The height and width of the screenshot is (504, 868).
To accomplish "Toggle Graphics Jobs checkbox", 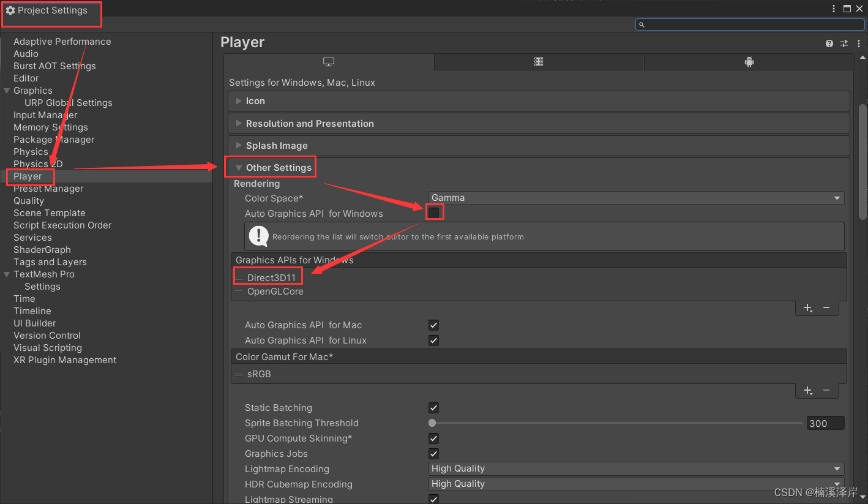I will tap(433, 454).
